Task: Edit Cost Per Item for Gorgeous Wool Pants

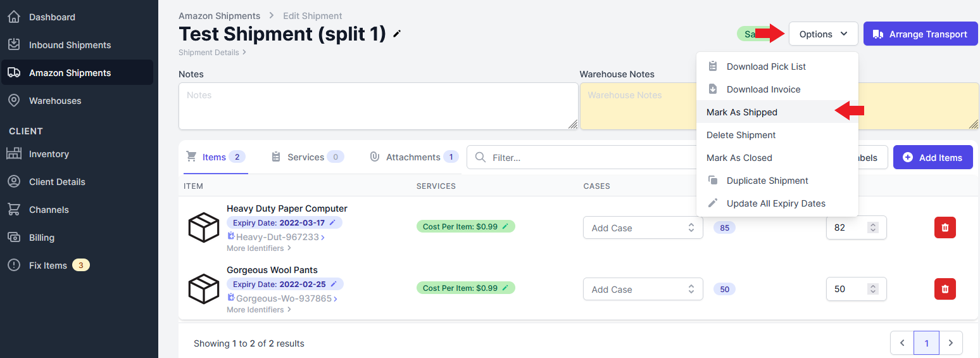Action: [x=505, y=288]
